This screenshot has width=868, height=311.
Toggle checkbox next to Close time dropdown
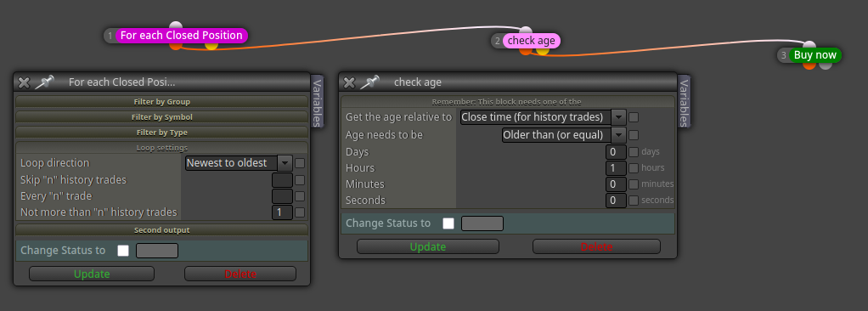pos(634,117)
